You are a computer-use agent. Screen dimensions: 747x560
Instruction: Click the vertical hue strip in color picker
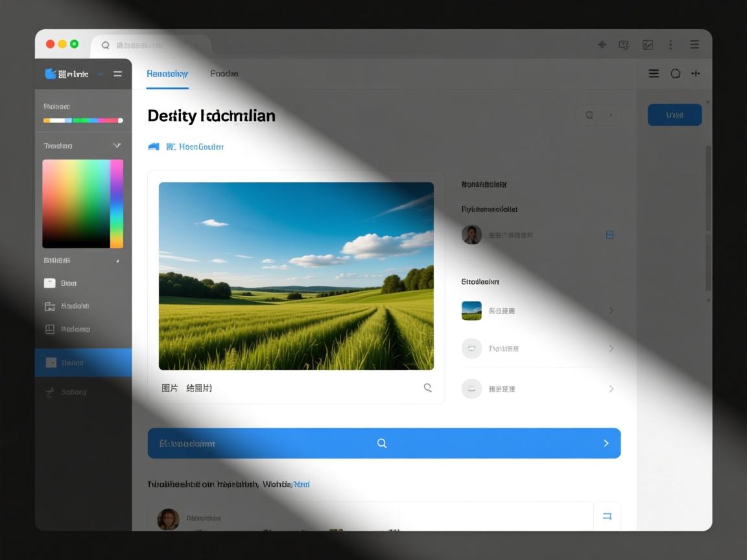(117, 204)
